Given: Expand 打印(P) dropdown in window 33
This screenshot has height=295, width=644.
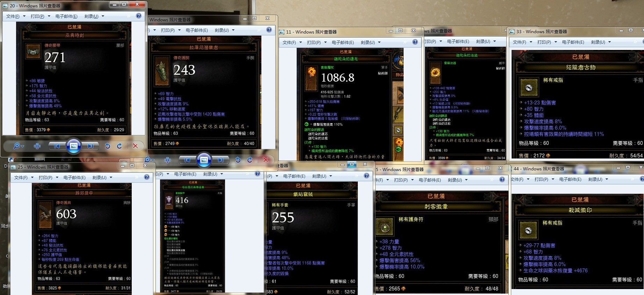Looking at the screenshot, I should click(556, 42).
